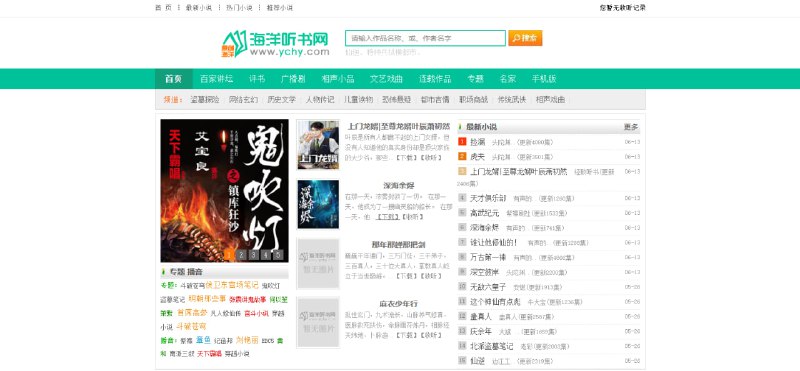Click the 鬼吹灯 banner slideshow image
Viewport: 800px width, 371px height.
(x=224, y=190)
